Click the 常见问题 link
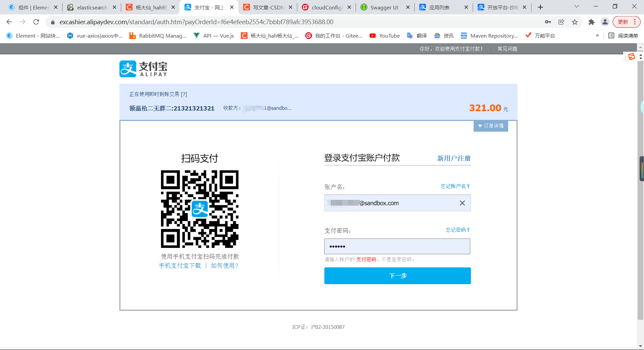Screen dimensions: 644x350 [x=507, y=49]
